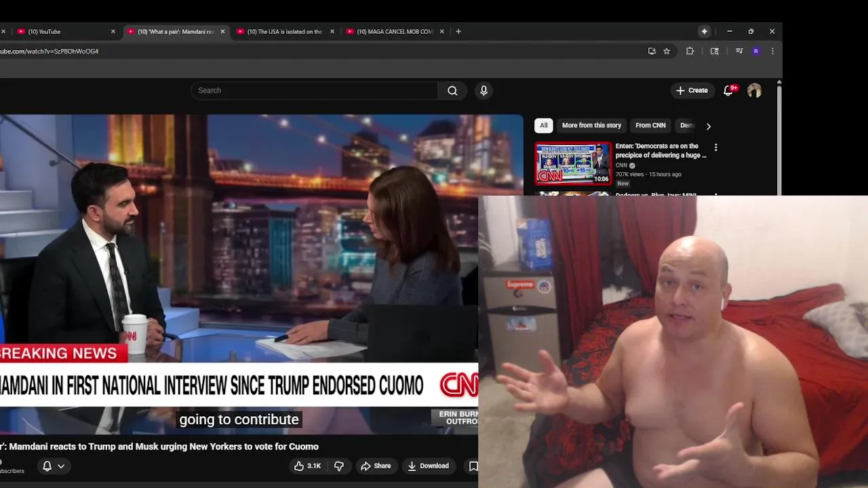This screenshot has height=488, width=868.
Task: Open the Chrome three-dot menu
Action: (x=772, y=51)
